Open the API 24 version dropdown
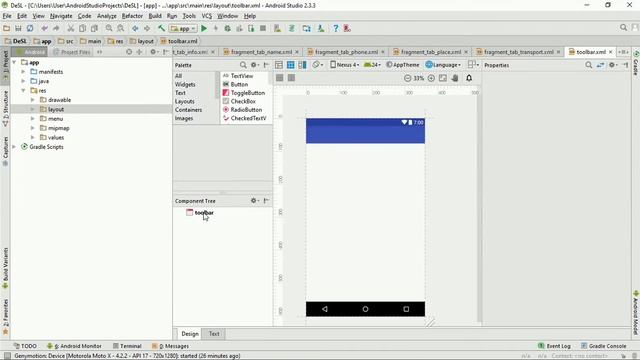Image resolution: width=640 pixels, height=360 pixels. [372, 64]
